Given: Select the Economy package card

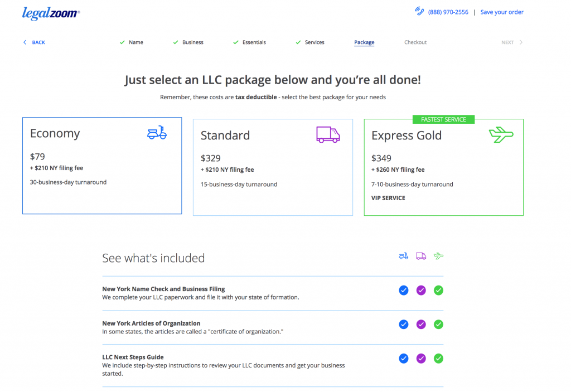Looking at the screenshot, I should point(102,166).
